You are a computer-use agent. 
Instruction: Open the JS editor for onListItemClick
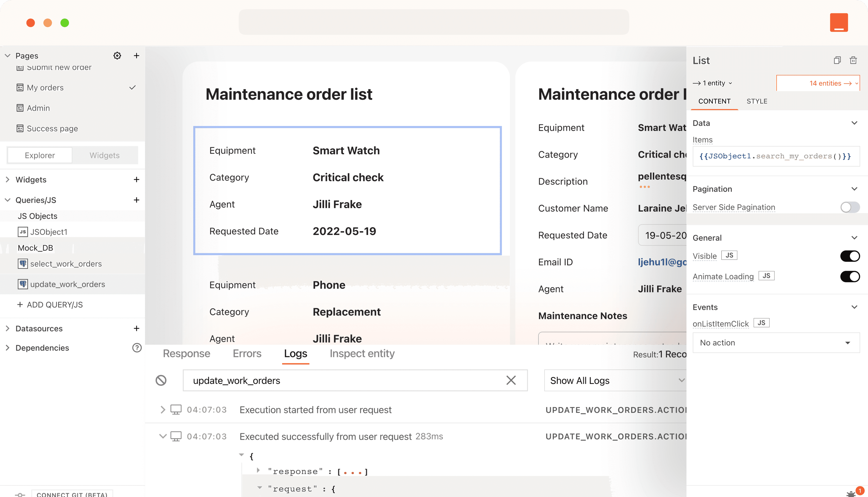coord(762,322)
